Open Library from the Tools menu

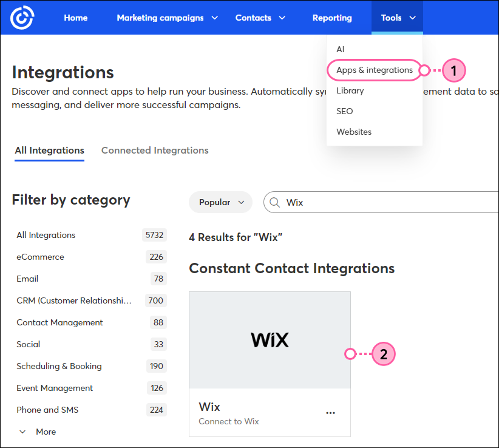[350, 90]
